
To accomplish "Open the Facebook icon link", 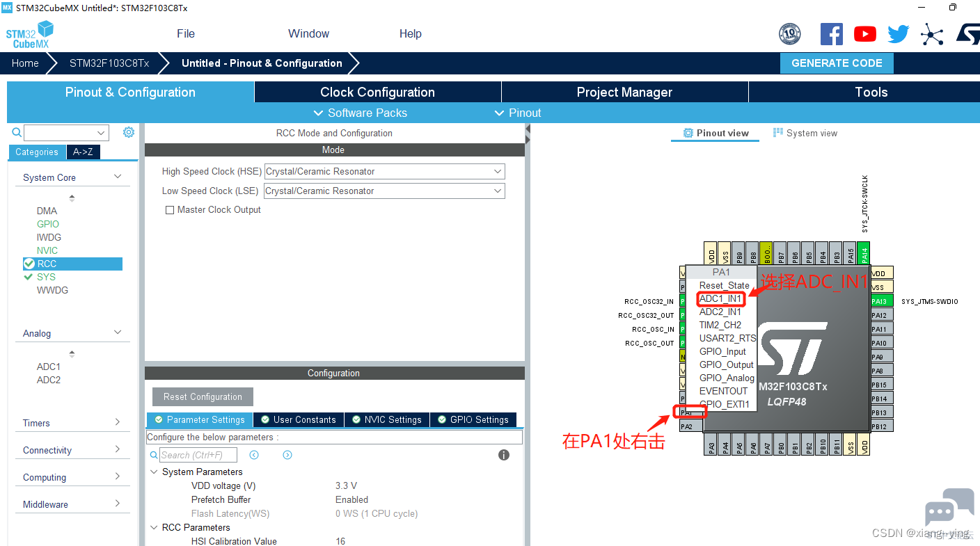I will click(x=832, y=34).
